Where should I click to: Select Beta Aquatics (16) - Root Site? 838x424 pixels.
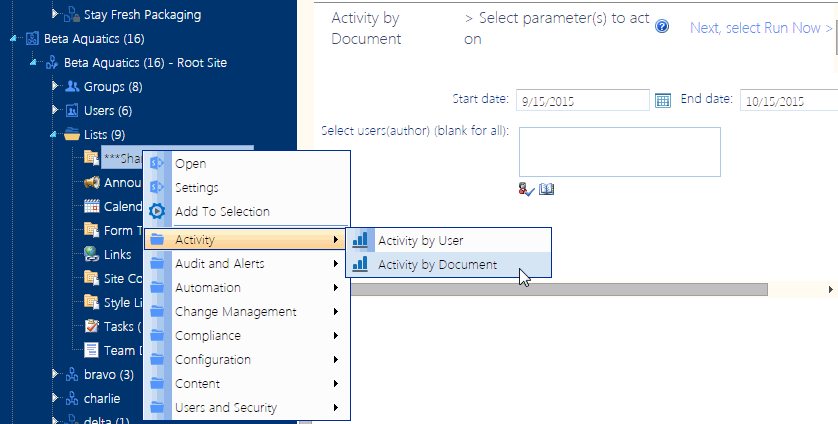[145, 63]
